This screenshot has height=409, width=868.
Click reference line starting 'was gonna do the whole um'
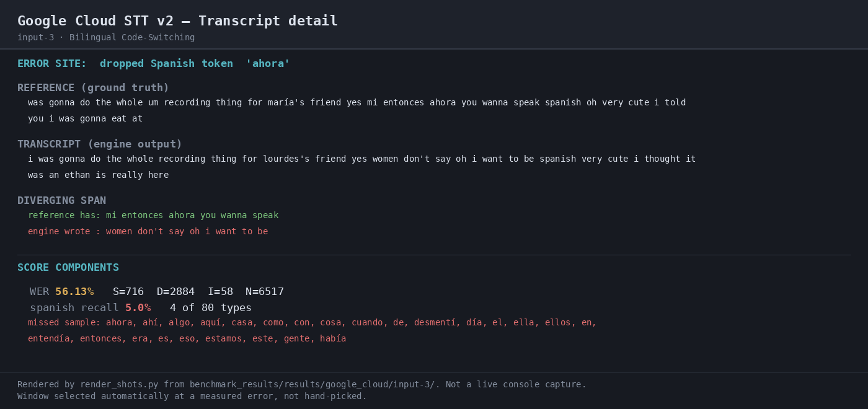(356, 103)
